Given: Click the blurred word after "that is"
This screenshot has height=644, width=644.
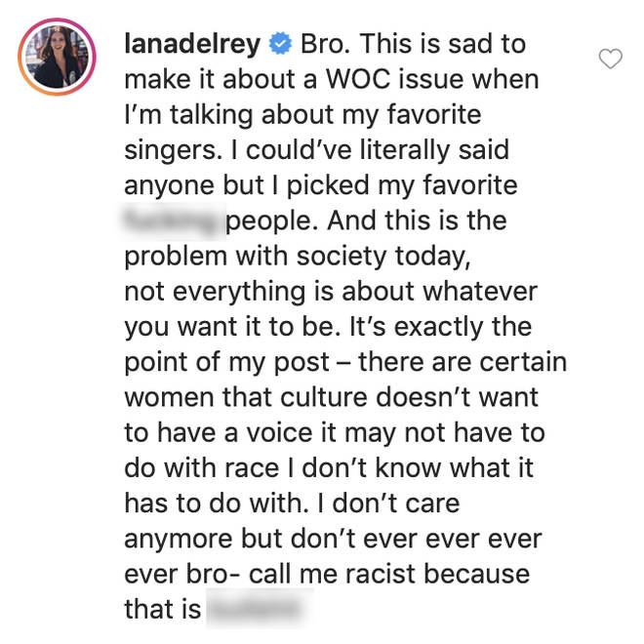Looking at the screenshot, I should coord(259,609).
